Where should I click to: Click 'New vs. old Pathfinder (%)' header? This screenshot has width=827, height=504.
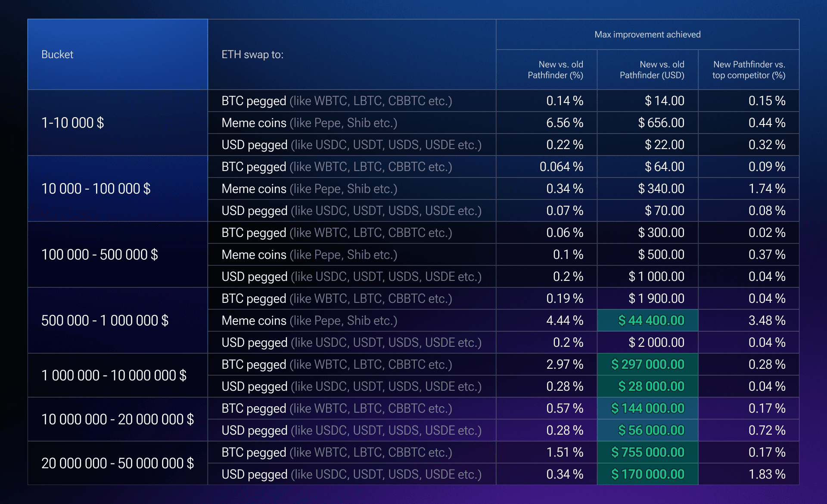555,70
